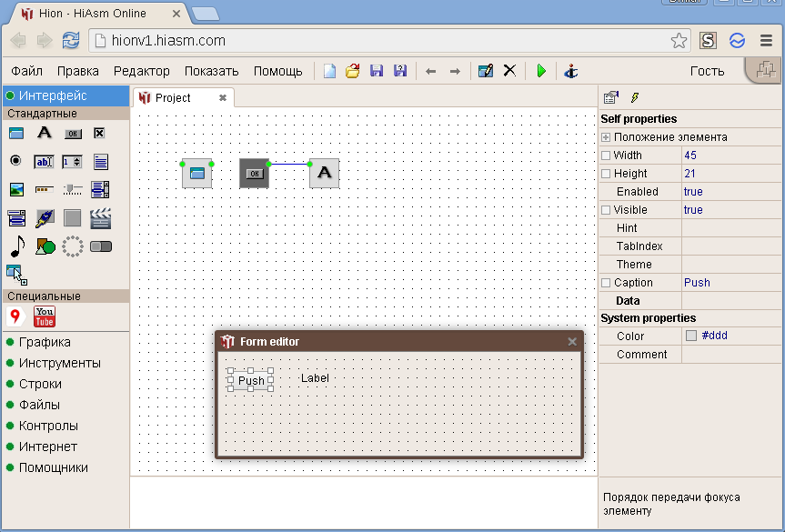Select the Label 'A' node on canvas
The width and height of the screenshot is (785, 532).
coord(325,173)
